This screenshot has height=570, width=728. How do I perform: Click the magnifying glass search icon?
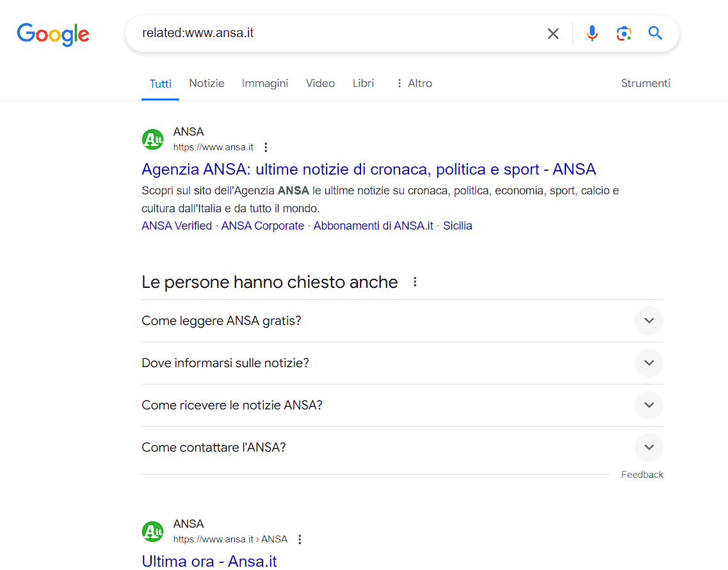click(x=655, y=33)
